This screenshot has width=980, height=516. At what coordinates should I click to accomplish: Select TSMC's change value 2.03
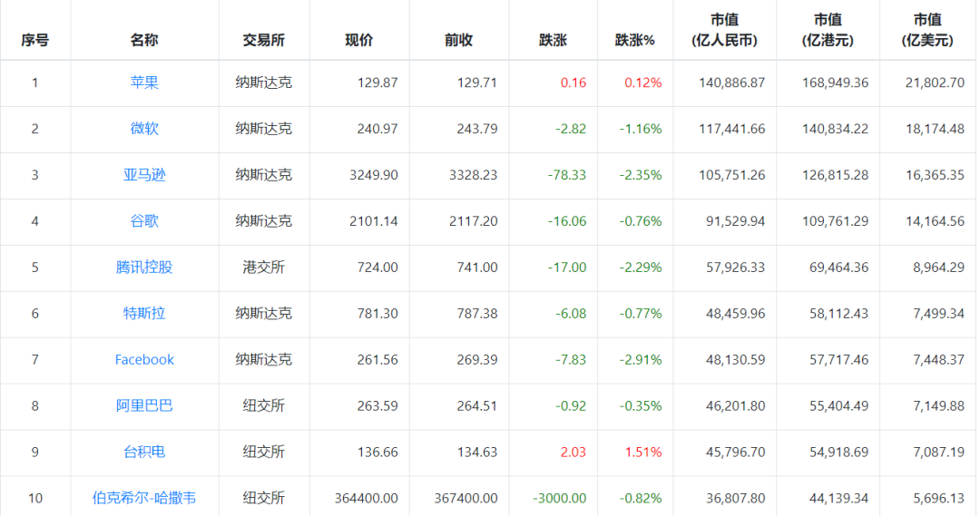click(573, 453)
